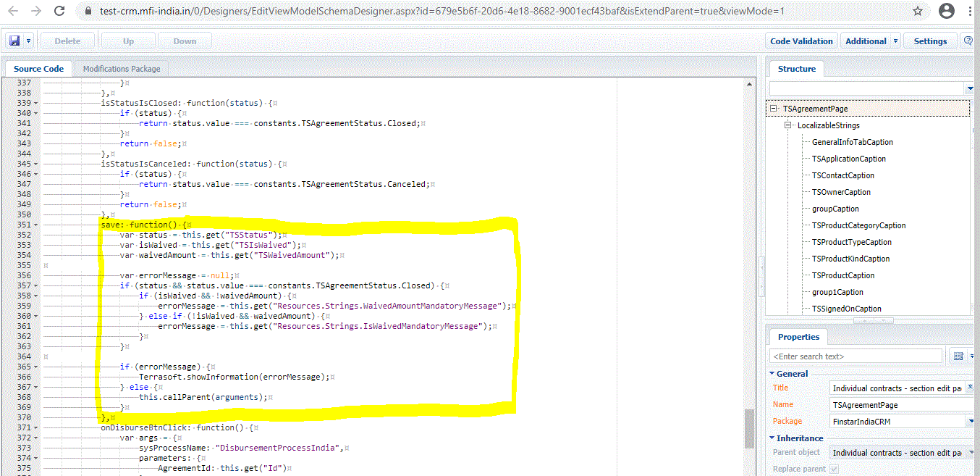The width and height of the screenshot is (980, 476).
Task: Open the save options dropdown arrow
Action: click(28, 41)
